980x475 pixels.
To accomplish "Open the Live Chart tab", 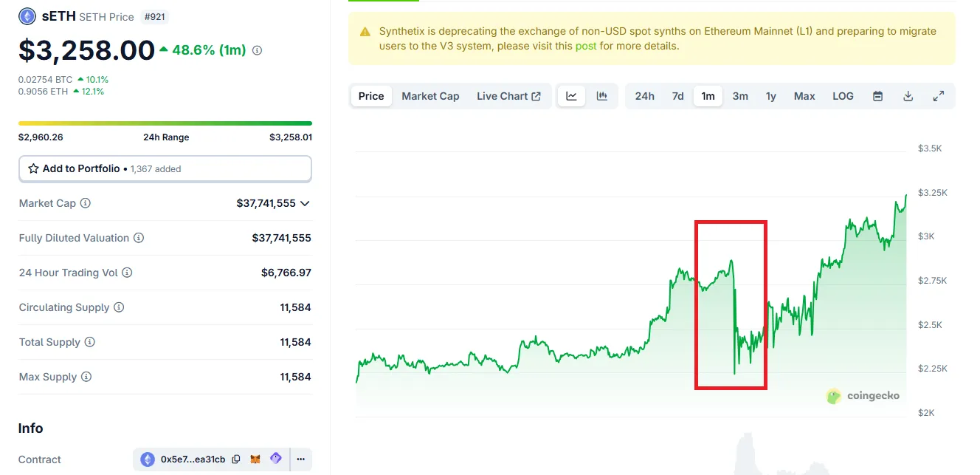I will [x=508, y=96].
